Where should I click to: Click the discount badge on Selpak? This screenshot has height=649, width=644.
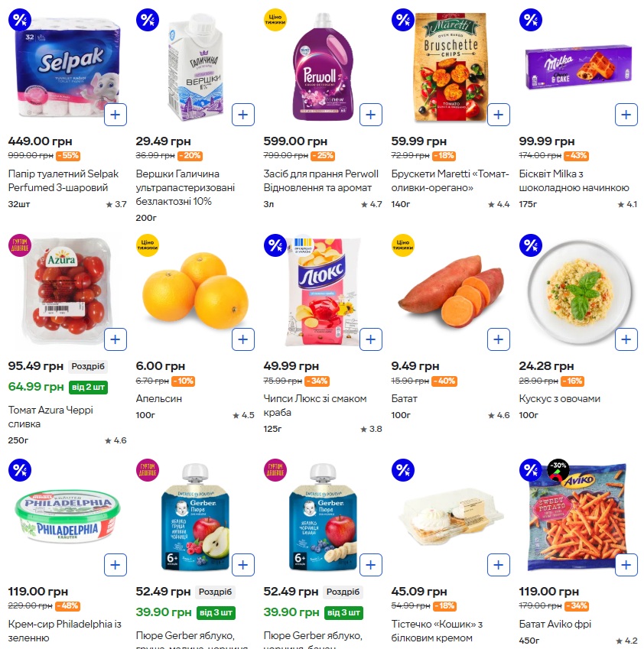(19, 21)
